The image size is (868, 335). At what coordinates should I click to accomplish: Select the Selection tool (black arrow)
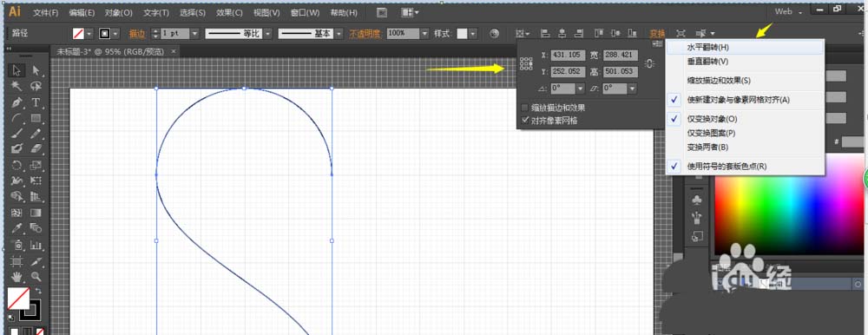coord(17,70)
